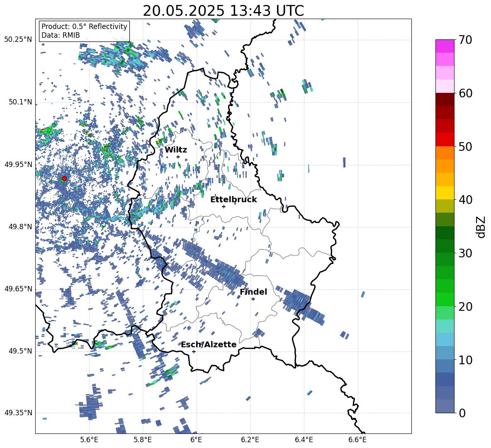Click the 5.6°E longitude label

pyautogui.click(x=89, y=440)
